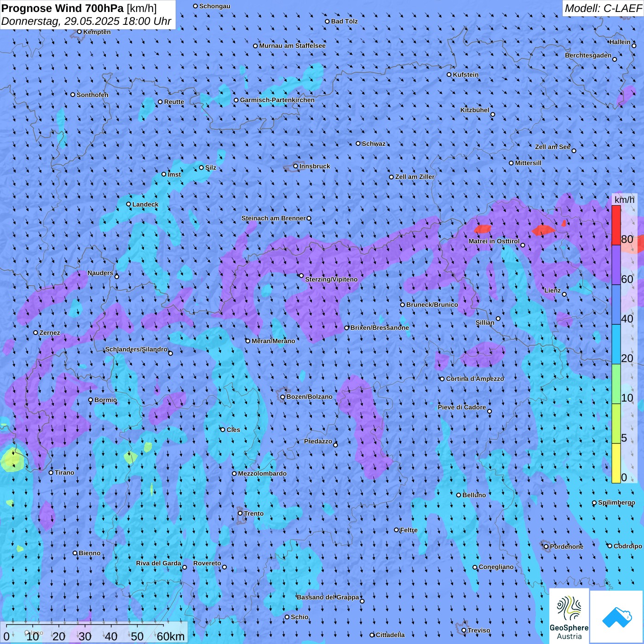Click the 'Matrei in Osttirol' label

(x=494, y=241)
